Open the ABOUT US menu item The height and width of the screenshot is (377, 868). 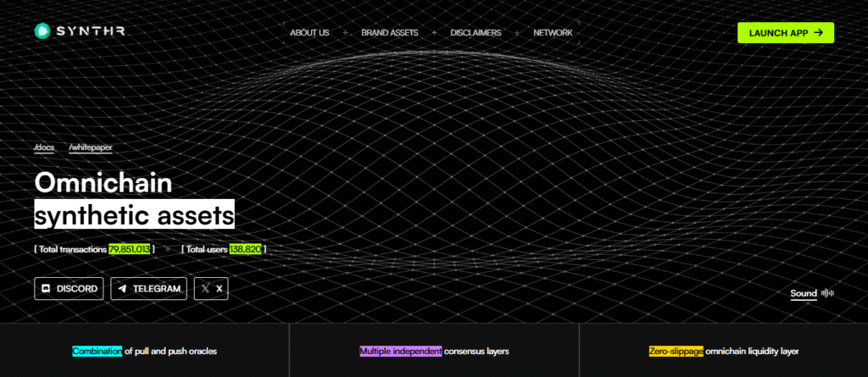pos(309,33)
